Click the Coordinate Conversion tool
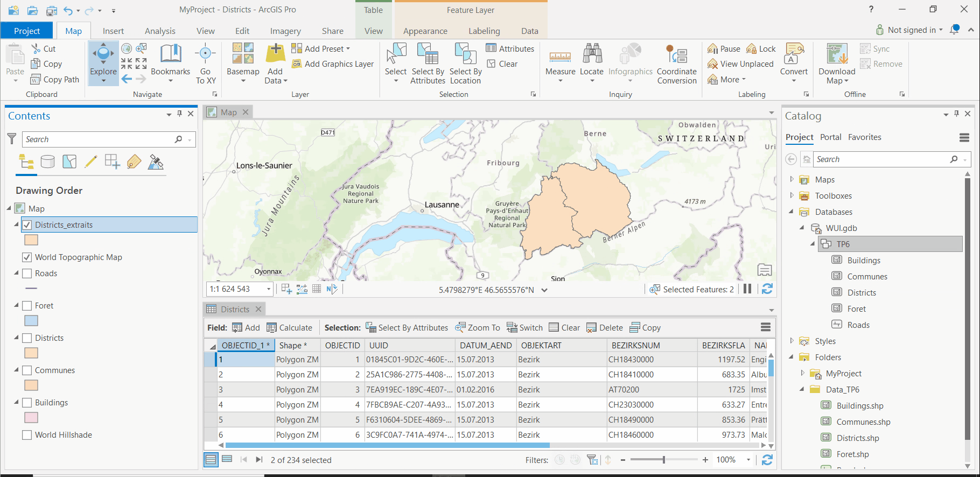The height and width of the screenshot is (477, 980). click(676, 64)
